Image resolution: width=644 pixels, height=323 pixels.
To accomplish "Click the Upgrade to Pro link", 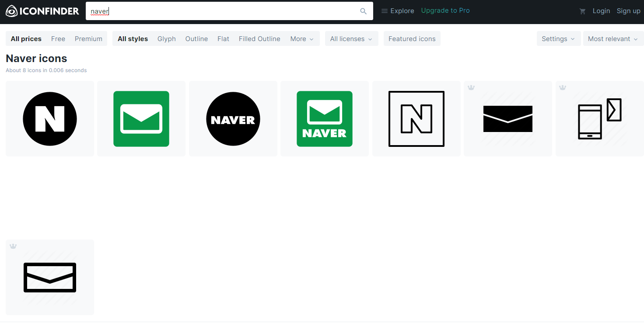I will tap(445, 10).
